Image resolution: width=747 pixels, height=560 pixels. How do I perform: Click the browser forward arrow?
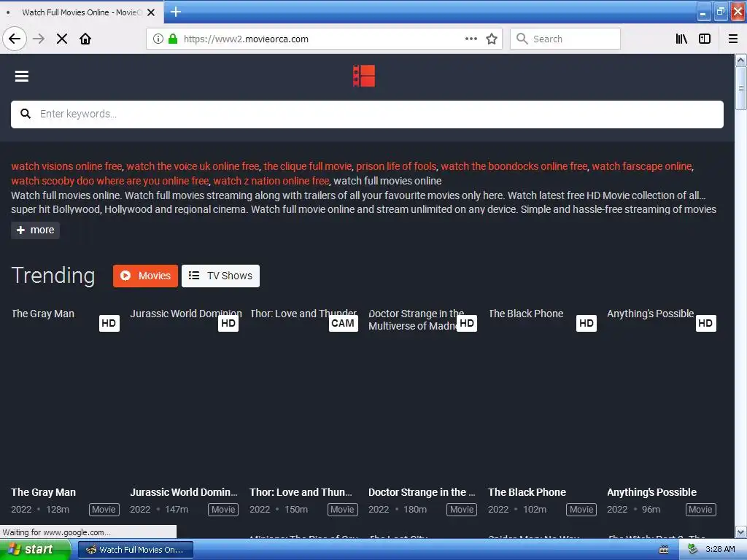point(39,39)
